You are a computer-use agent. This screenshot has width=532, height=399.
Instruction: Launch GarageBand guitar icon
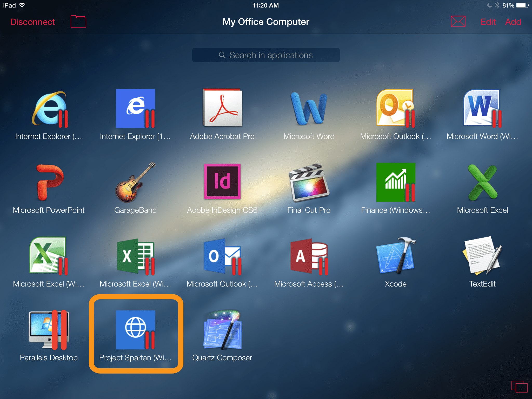pos(135,182)
